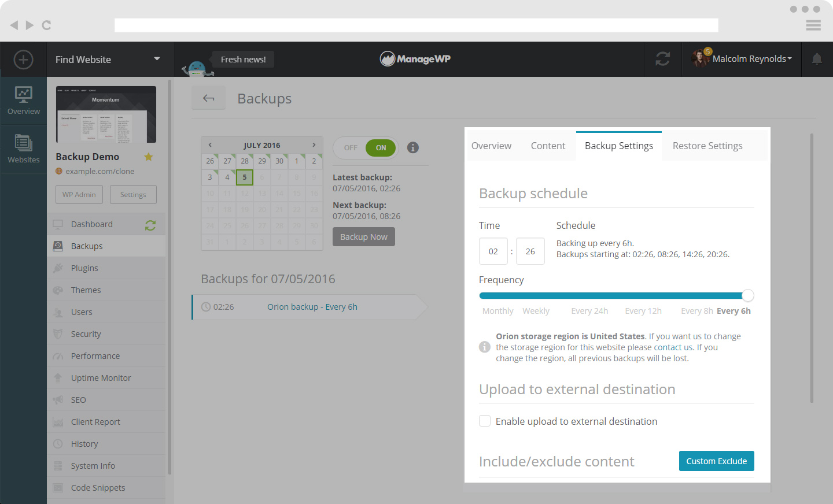Toggle the favorite star for Backup Demo

point(149,157)
